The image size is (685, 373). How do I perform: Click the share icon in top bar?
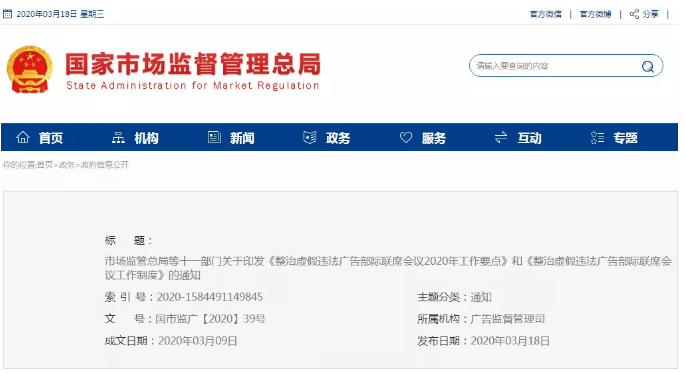coord(634,14)
